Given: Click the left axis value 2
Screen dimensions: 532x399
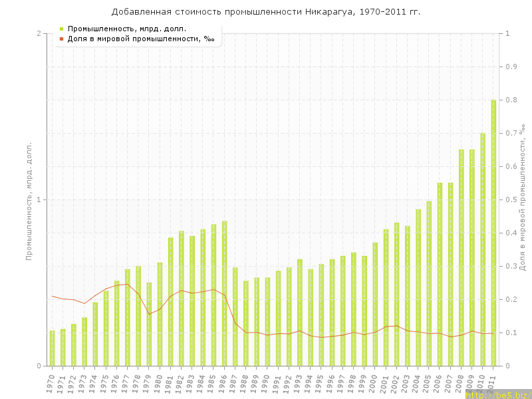Looking at the screenshot, I should pyautogui.click(x=38, y=33).
